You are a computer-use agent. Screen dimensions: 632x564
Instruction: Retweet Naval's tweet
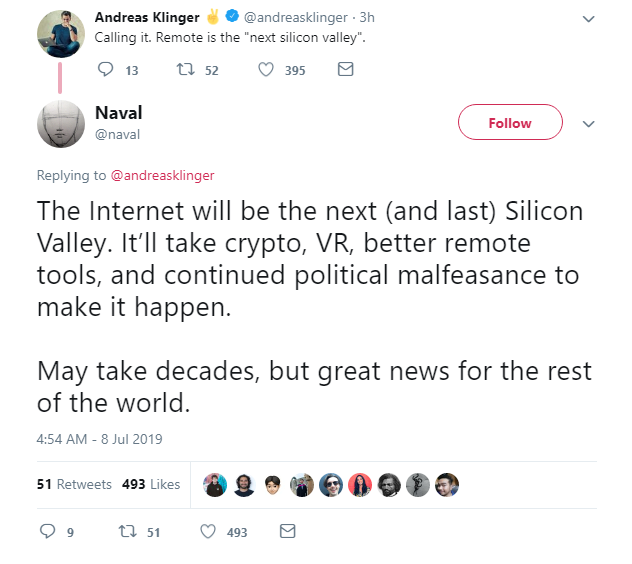tap(127, 532)
